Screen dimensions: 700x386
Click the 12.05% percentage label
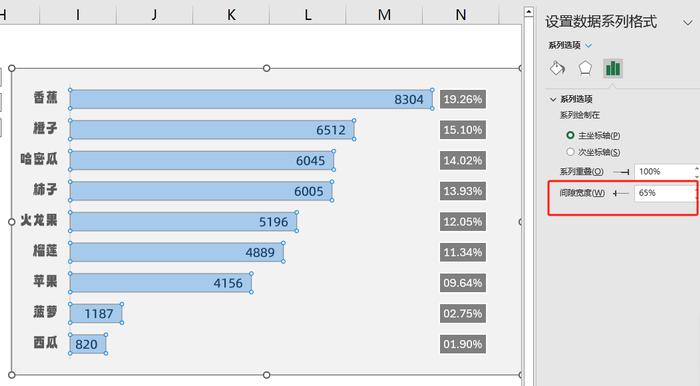pyautogui.click(x=462, y=222)
